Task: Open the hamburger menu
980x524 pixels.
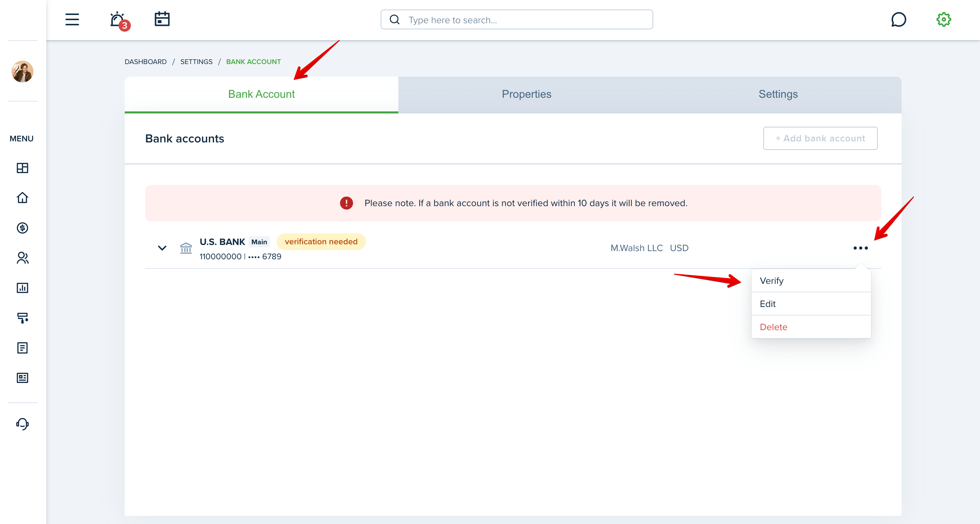Action: coord(72,19)
